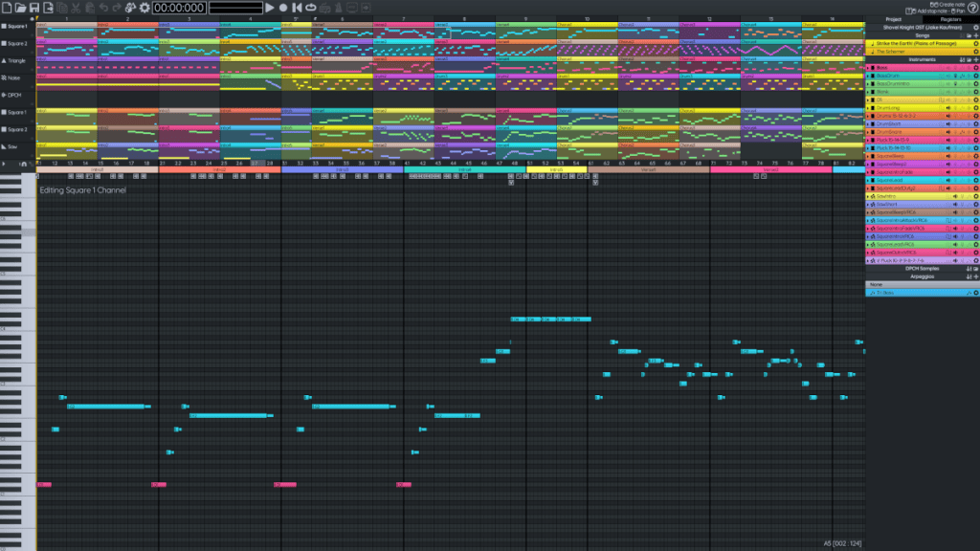980x551 pixels.
Task: Expand the DrumLong instrument row
Action: [x=867, y=107]
